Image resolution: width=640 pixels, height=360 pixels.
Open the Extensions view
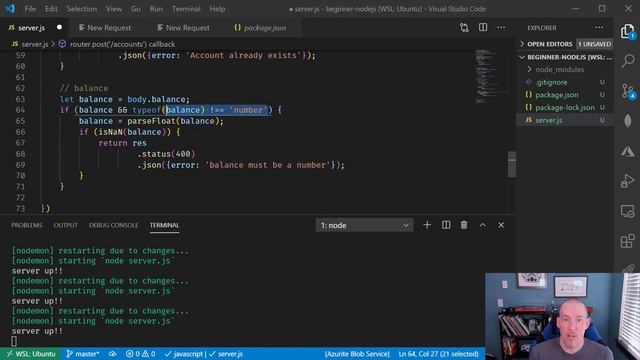tap(627, 241)
